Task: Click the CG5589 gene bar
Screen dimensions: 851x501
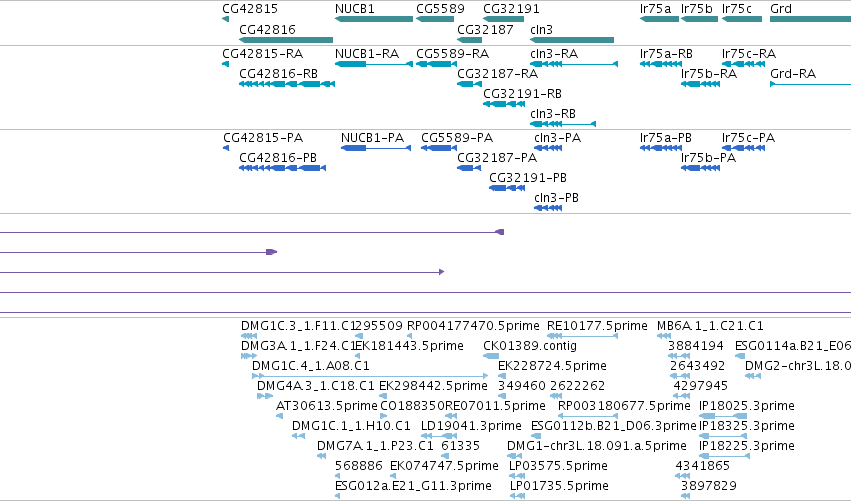Action: tap(435, 19)
